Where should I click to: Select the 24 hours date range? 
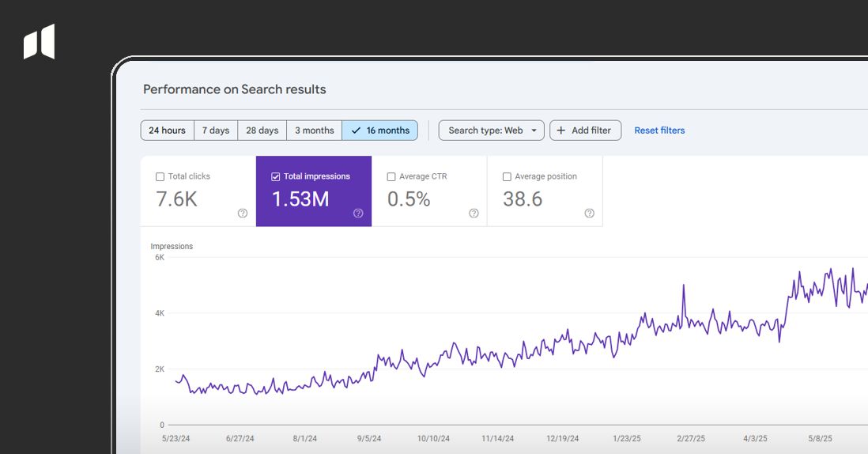point(167,131)
